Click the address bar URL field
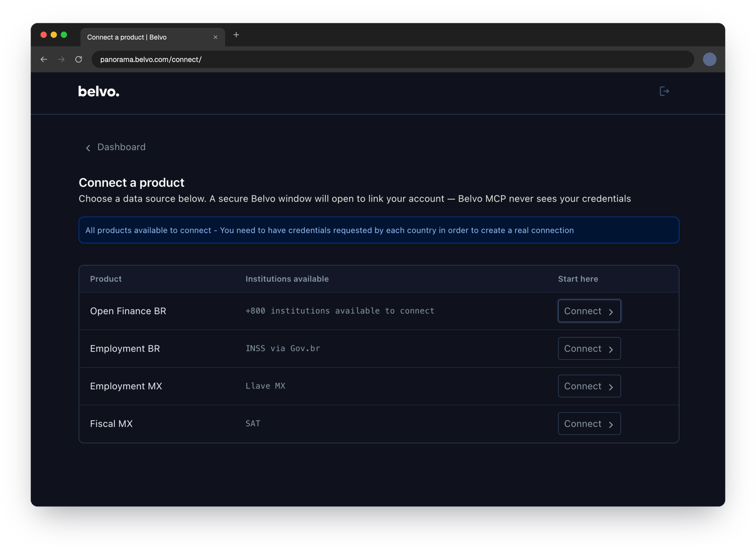Screen dimensions: 756x545 [392, 59]
